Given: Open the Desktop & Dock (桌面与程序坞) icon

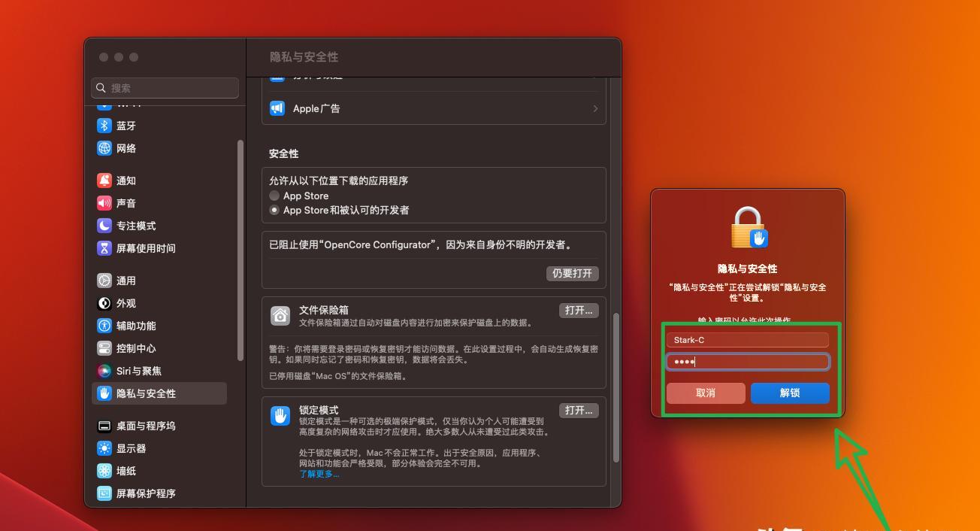Looking at the screenshot, I should pos(104,426).
